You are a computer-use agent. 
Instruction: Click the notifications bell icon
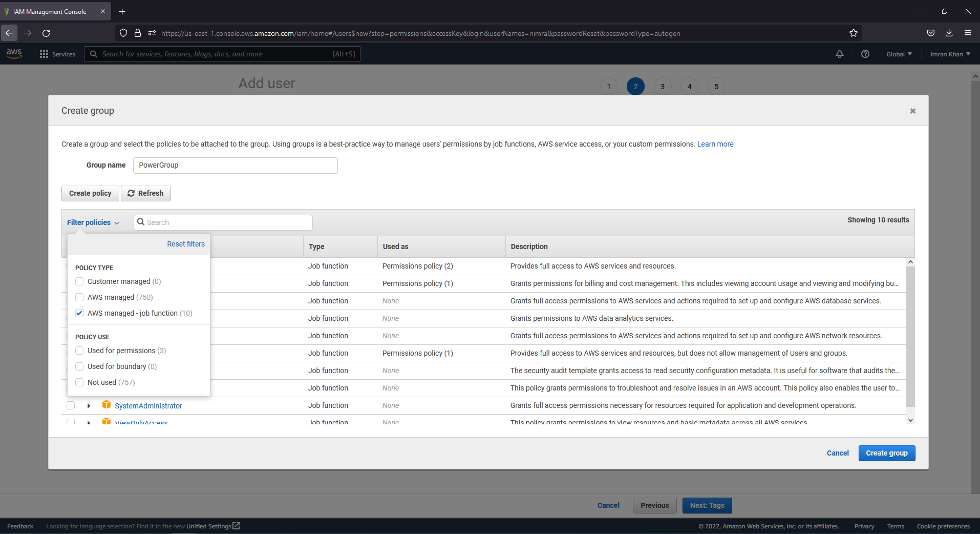(840, 54)
